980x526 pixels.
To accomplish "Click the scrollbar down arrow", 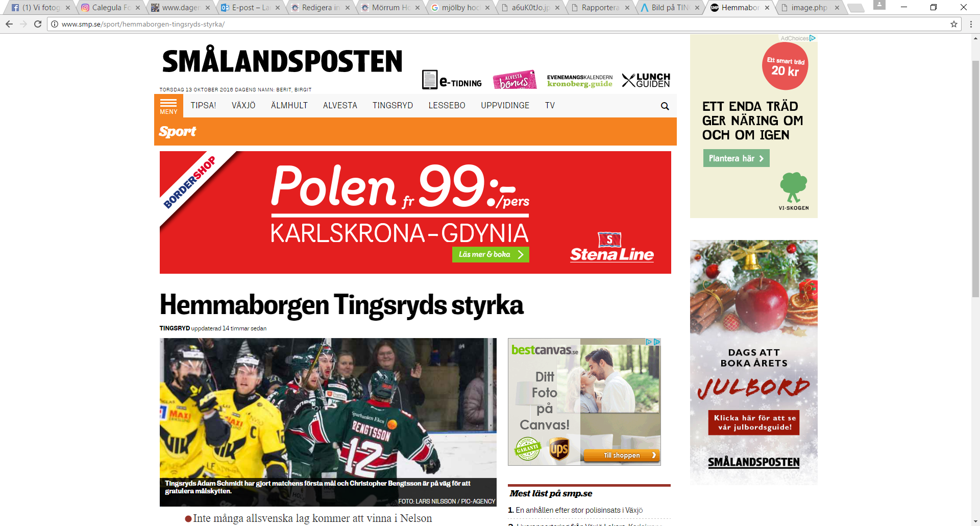I will coord(976,521).
